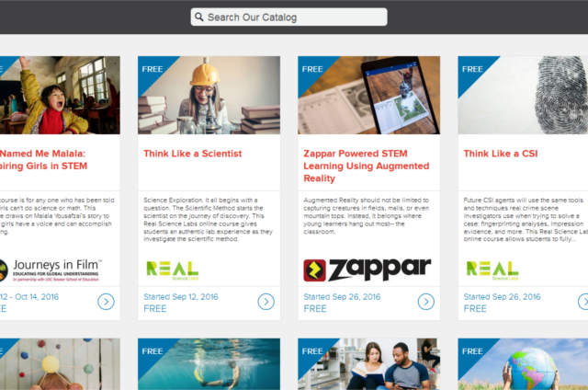Viewport: 588px width, 390px height.
Task: Click the Journeys in Film logo
Action: (51, 270)
